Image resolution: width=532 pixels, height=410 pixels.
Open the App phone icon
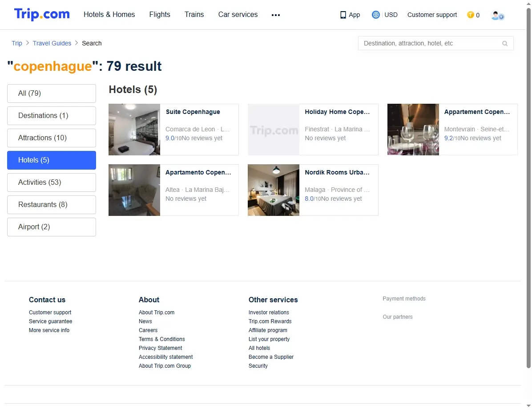[343, 15]
